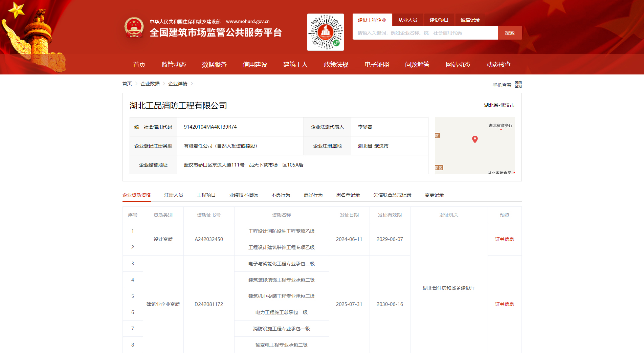Select the 从业人员 search tab

(407, 20)
